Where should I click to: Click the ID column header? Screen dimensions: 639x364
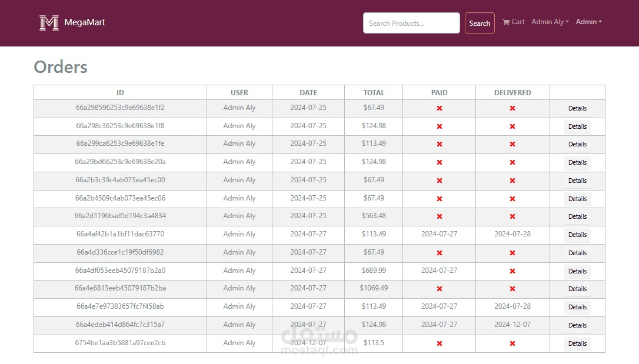(120, 93)
